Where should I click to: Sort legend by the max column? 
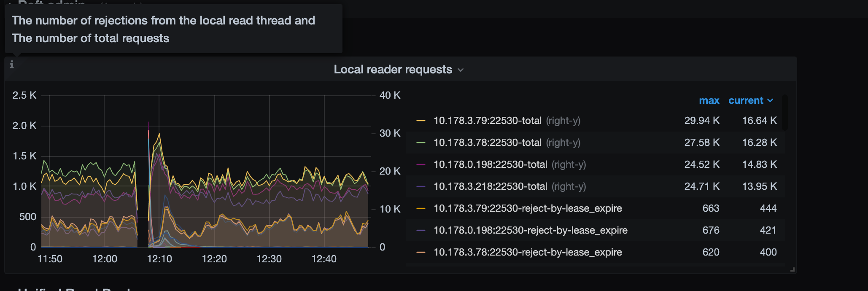(709, 101)
